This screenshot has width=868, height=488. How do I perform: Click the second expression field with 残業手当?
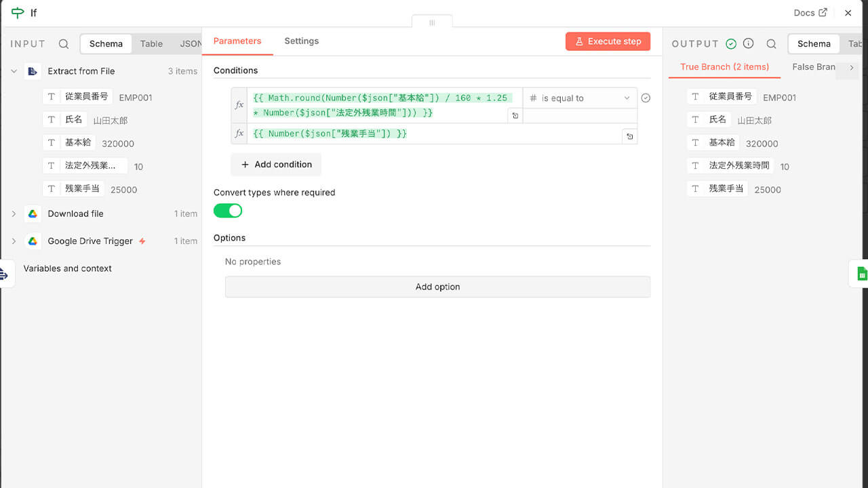click(434, 134)
